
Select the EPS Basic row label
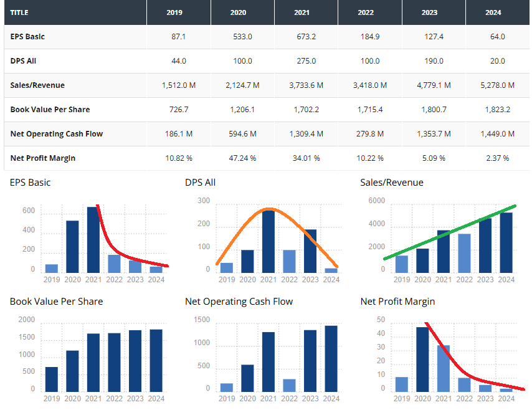(27, 37)
